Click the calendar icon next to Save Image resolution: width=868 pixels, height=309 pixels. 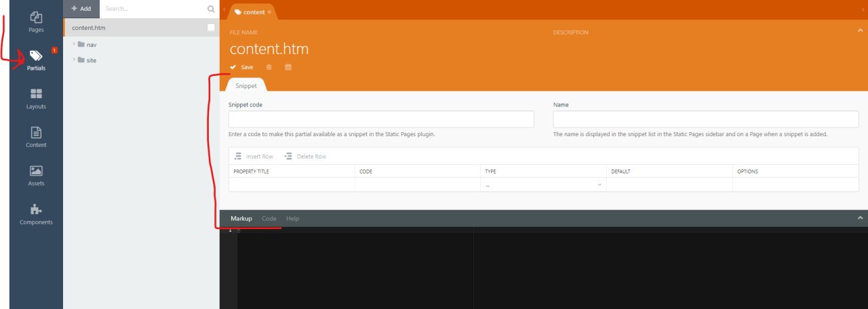tap(288, 67)
